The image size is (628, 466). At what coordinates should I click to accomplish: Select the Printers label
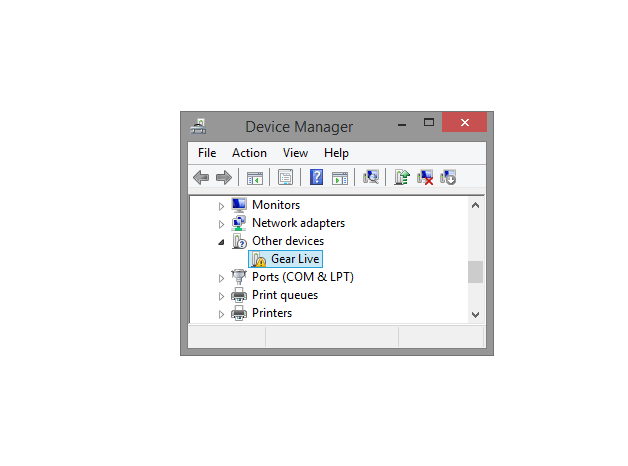(x=272, y=313)
